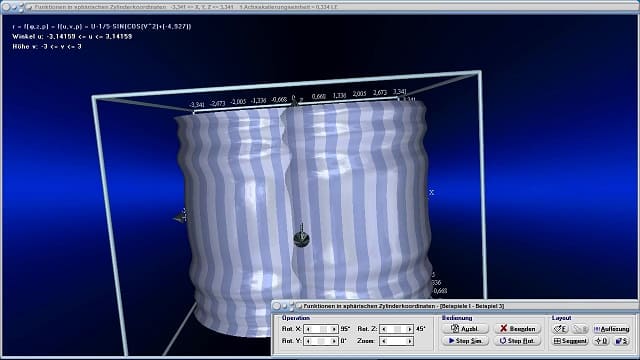Click the Winkel u range text
This screenshot has width=640, height=360.
(72, 37)
